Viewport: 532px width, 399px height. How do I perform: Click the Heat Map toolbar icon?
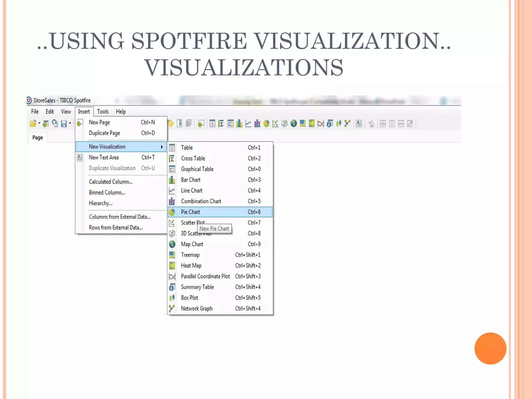tap(312, 123)
